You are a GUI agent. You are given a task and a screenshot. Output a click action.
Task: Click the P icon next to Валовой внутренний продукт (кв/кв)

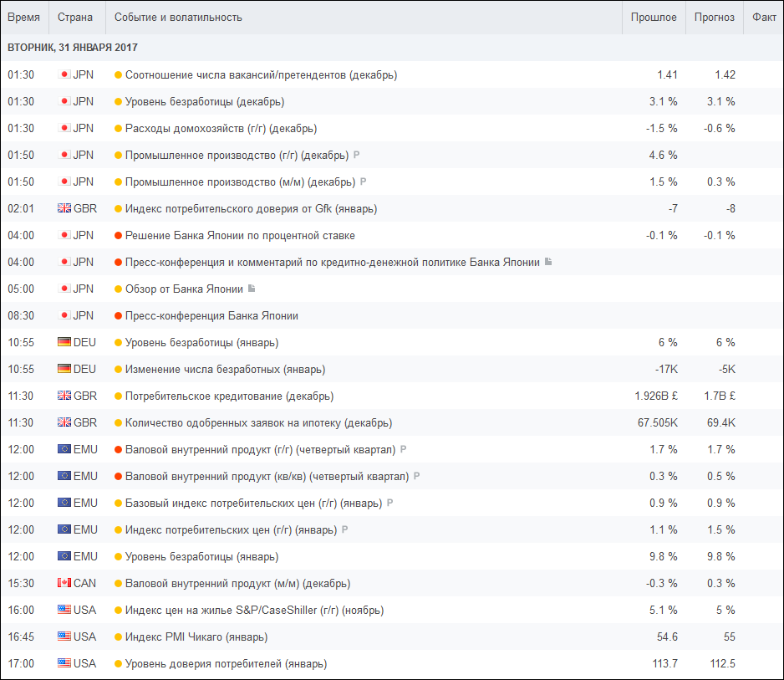coord(416,476)
